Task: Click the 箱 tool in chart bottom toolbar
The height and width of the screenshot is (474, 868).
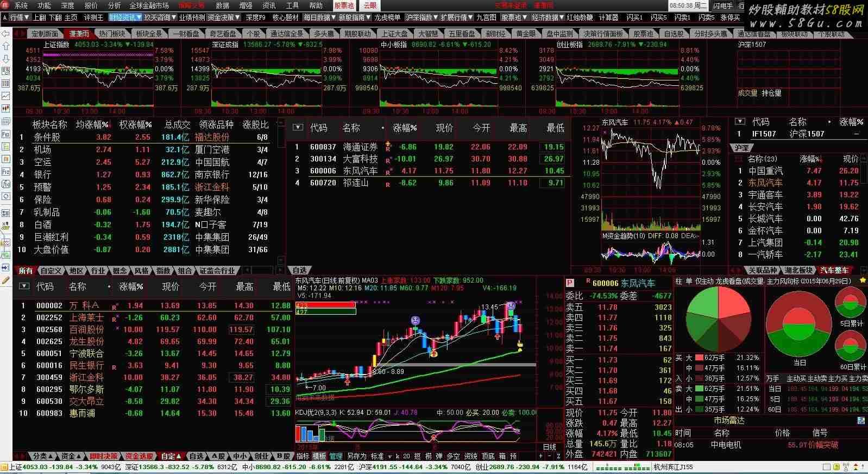Action: [502, 456]
